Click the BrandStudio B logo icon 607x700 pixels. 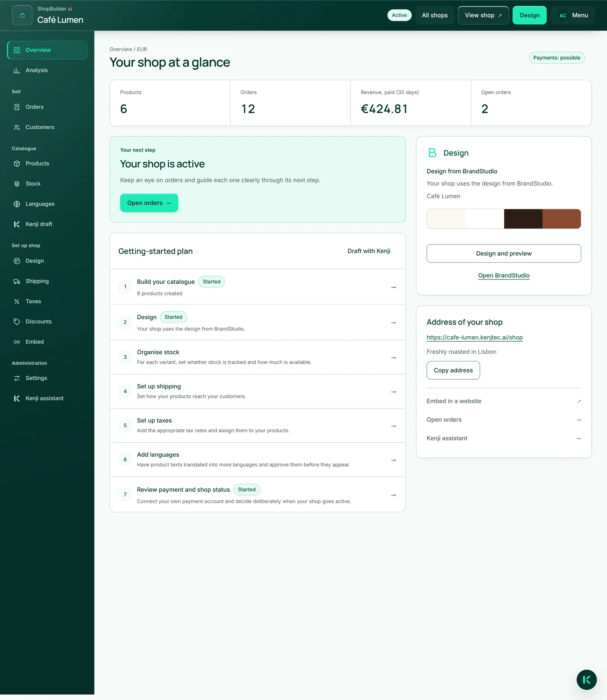(x=432, y=153)
